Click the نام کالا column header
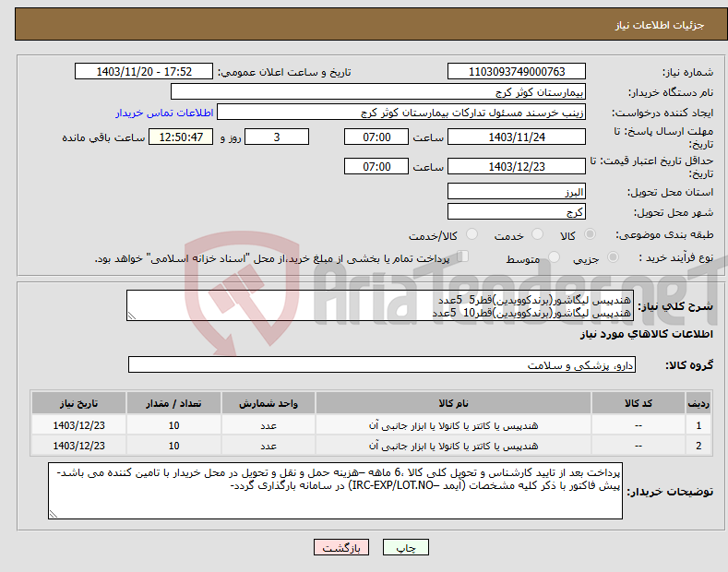Viewport: 728px width, 572px height. pyautogui.click(x=453, y=403)
